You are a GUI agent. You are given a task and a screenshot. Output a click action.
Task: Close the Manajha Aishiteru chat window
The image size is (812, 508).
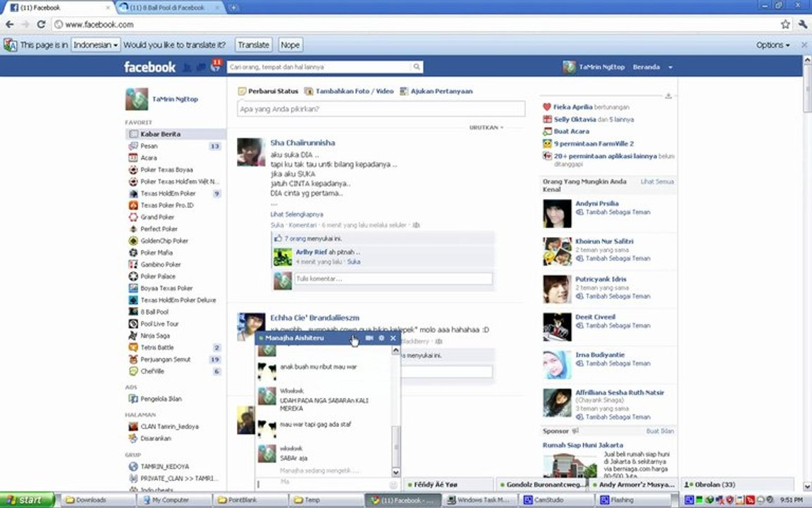(x=393, y=338)
